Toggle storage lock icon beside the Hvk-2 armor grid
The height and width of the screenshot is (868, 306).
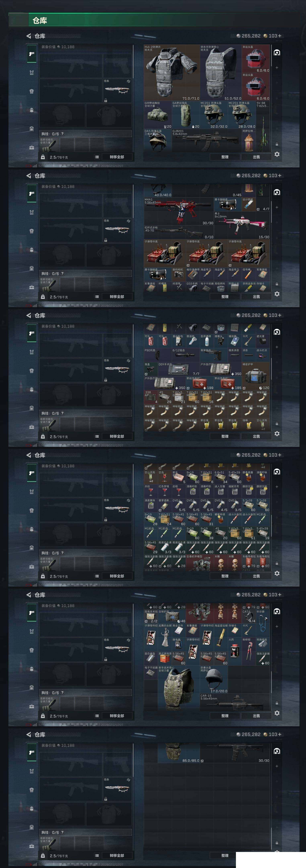tap(277, 144)
